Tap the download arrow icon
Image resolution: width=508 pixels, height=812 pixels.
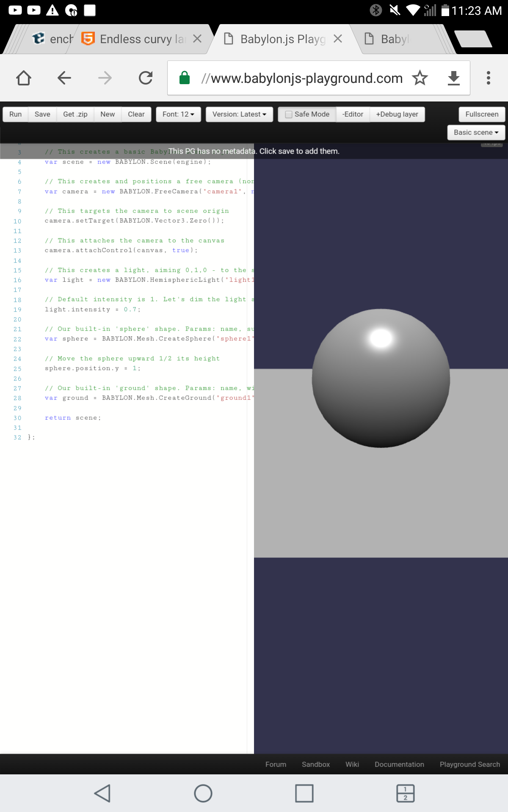[454, 78]
